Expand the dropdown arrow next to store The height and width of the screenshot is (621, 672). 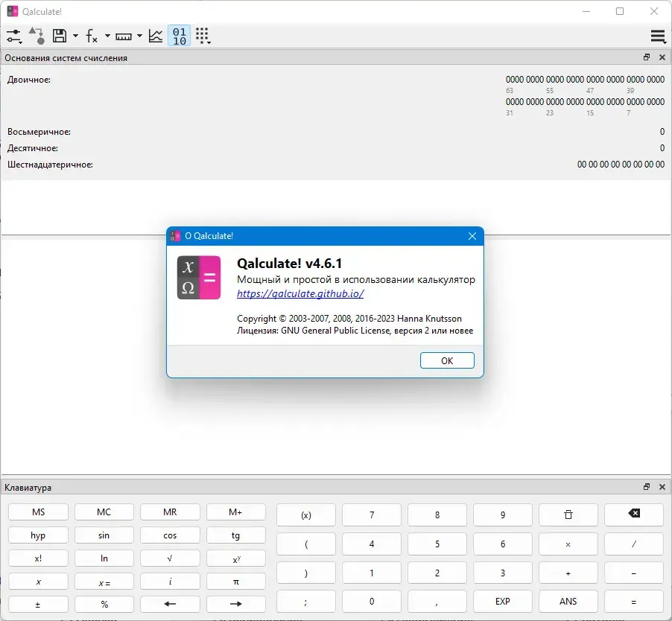coord(75,36)
